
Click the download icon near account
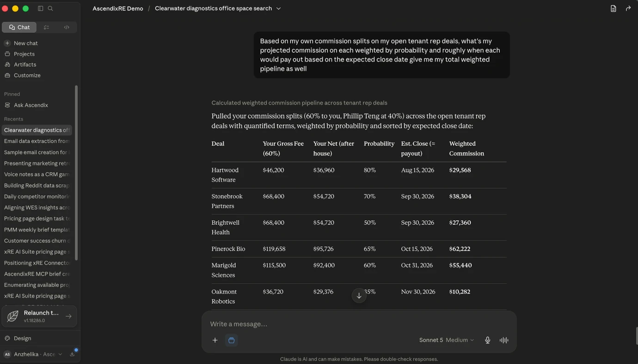[x=72, y=354]
